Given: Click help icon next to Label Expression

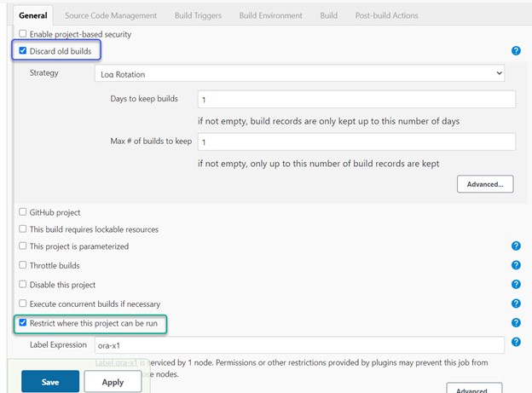Looking at the screenshot, I should click(516, 344).
